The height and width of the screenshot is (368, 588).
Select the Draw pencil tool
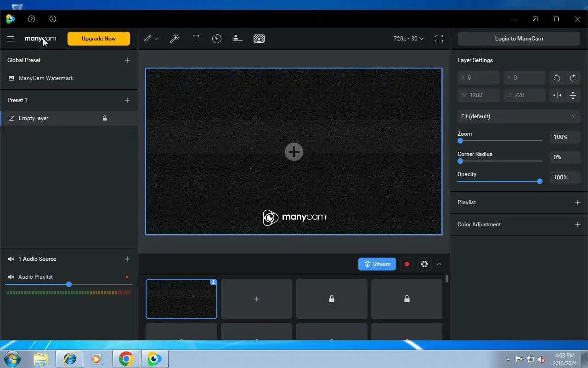pyautogui.click(x=147, y=39)
